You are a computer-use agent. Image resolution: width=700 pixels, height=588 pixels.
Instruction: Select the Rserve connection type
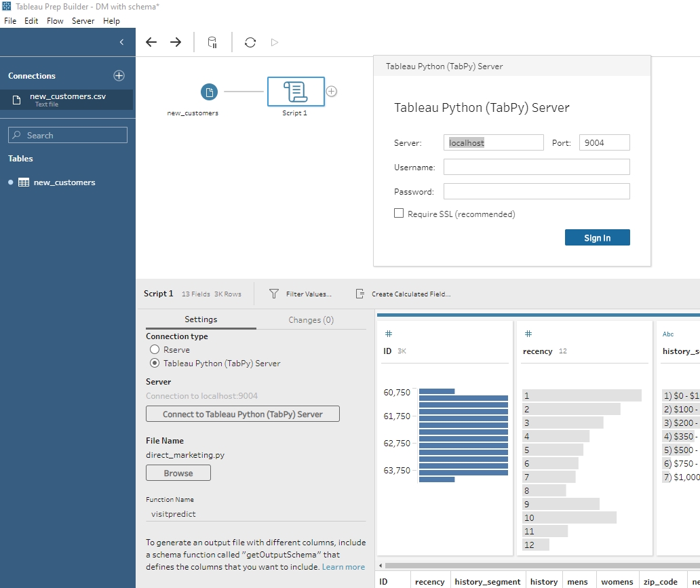tap(155, 350)
